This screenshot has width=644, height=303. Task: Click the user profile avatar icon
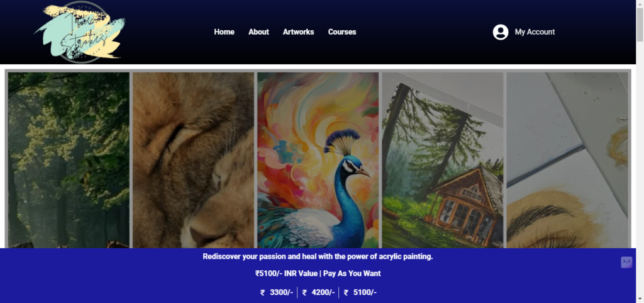(500, 32)
